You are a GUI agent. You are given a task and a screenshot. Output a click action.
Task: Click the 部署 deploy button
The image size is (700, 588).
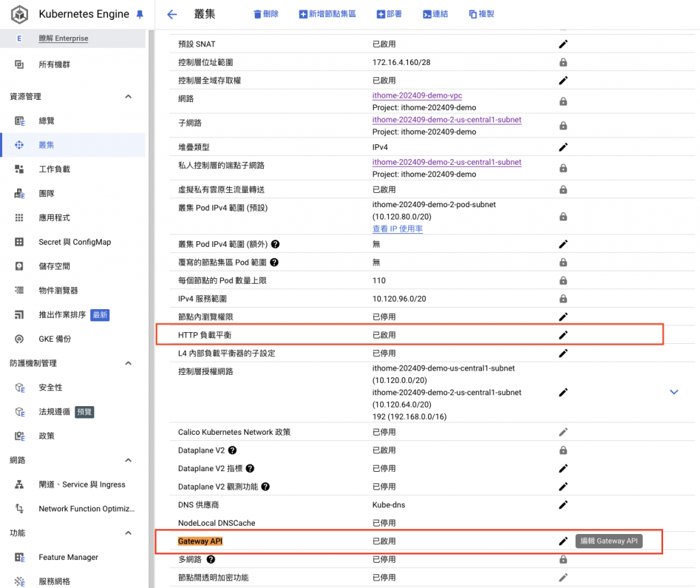(389, 14)
